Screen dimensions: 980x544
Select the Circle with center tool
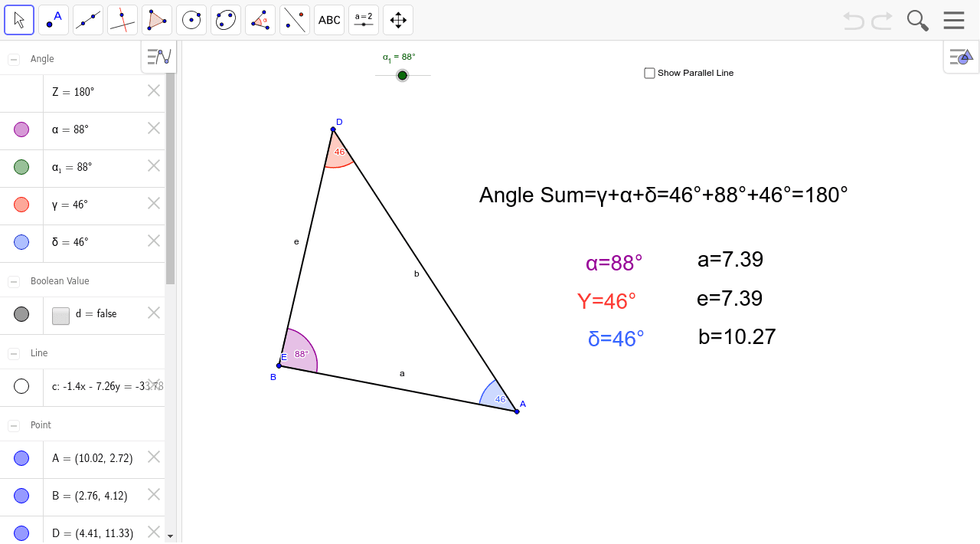[x=191, y=20]
